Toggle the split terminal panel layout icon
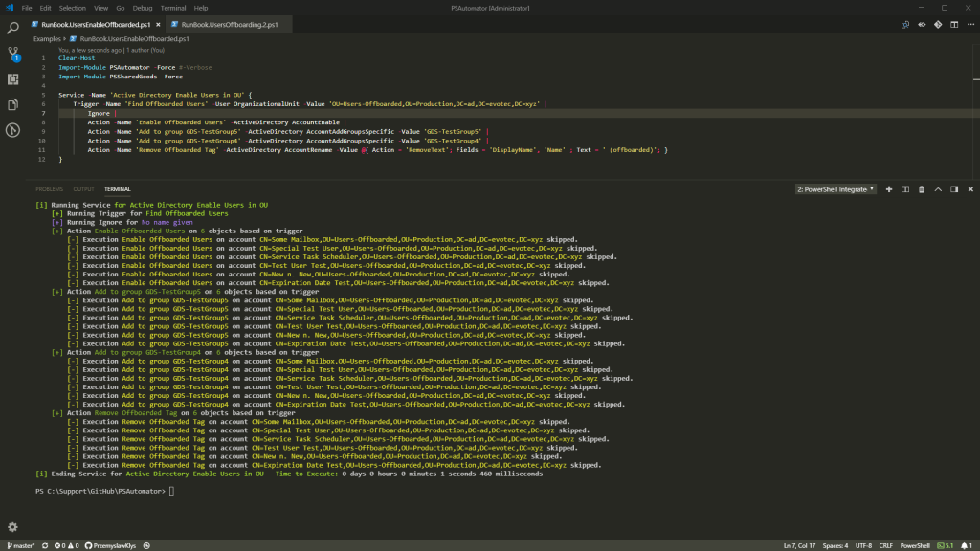The image size is (980, 551). tap(905, 188)
